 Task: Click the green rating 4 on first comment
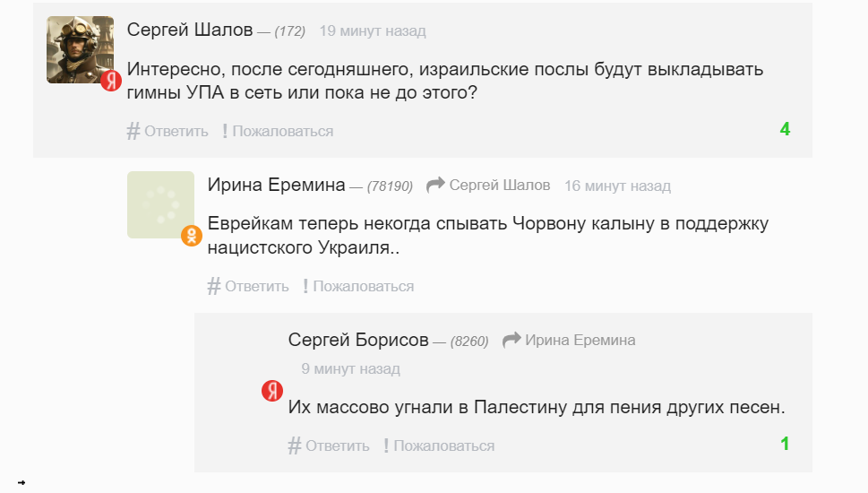coord(785,129)
